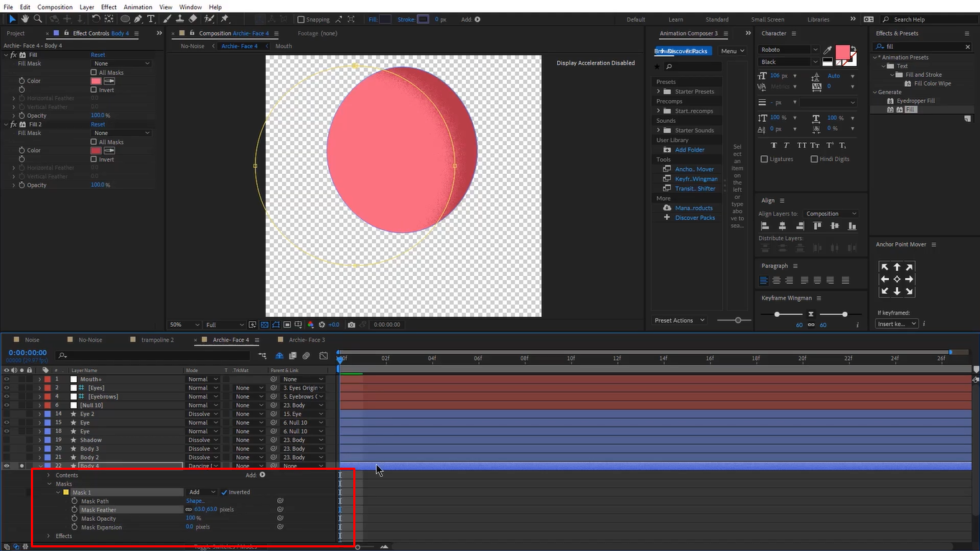
Task: Collapse the Mask 1 properties group
Action: click(x=57, y=492)
